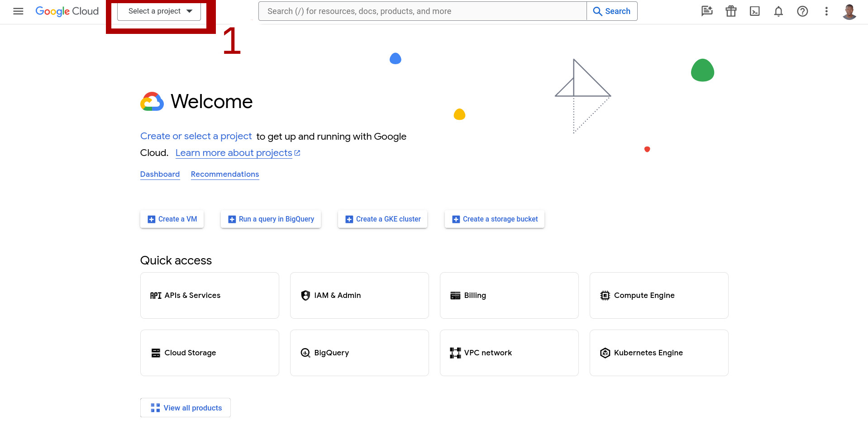This screenshot has width=868, height=434.
Task: Click the API icon on APIs & Services
Action: (156, 296)
